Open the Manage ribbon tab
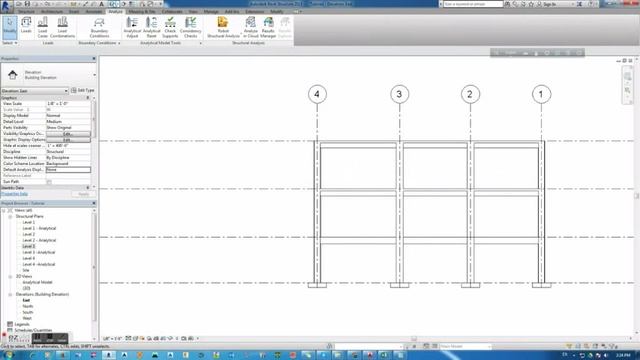640x360 pixels. 211,11
